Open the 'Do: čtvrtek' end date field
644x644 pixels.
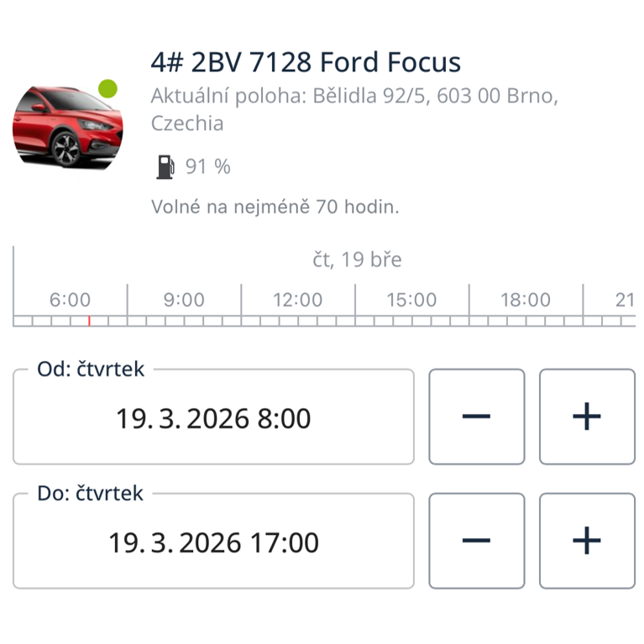pyautogui.click(x=213, y=542)
